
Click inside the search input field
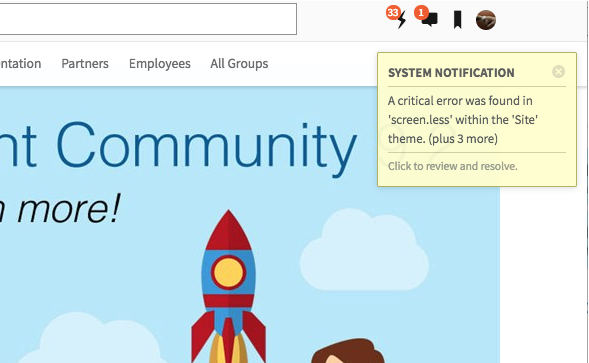[x=148, y=19]
